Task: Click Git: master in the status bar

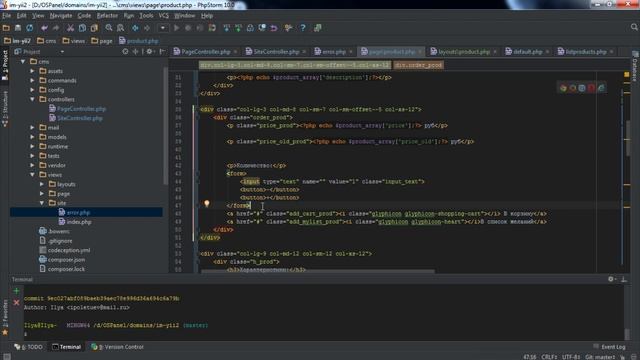Action: [x=600, y=357]
